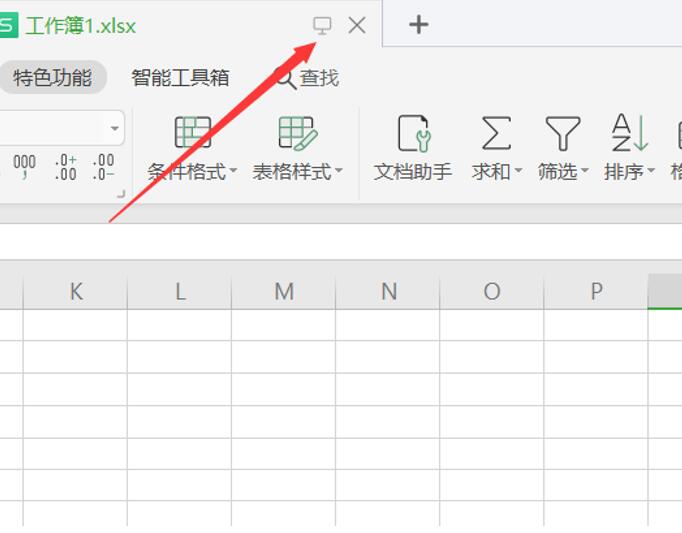Click the increase decimal places icon
Screen dimensions: 682x533
(65, 167)
